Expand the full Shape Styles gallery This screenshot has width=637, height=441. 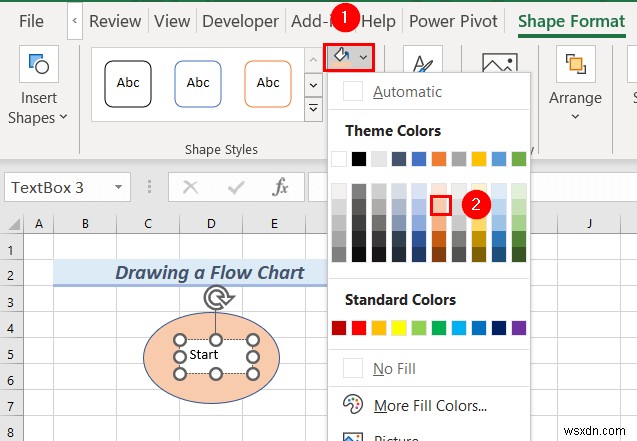[313, 108]
